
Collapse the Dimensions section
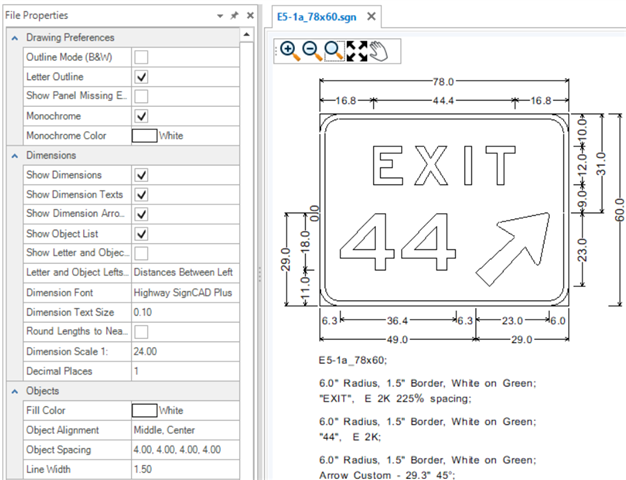(14, 156)
